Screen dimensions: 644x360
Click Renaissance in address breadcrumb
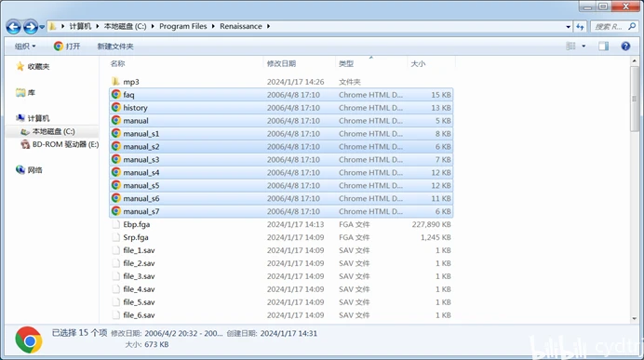[241, 26]
